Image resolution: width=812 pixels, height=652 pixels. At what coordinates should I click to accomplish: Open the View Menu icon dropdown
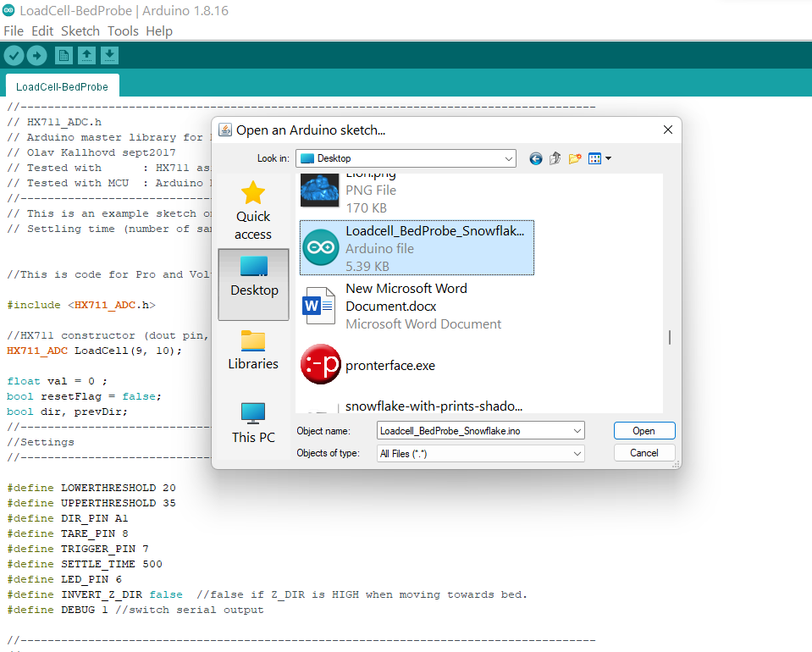[599, 158]
